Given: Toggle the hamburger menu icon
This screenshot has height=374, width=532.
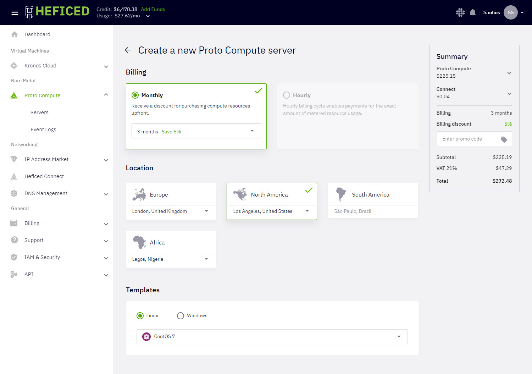Looking at the screenshot, I should pyautogui.click(x=15, y=13).
